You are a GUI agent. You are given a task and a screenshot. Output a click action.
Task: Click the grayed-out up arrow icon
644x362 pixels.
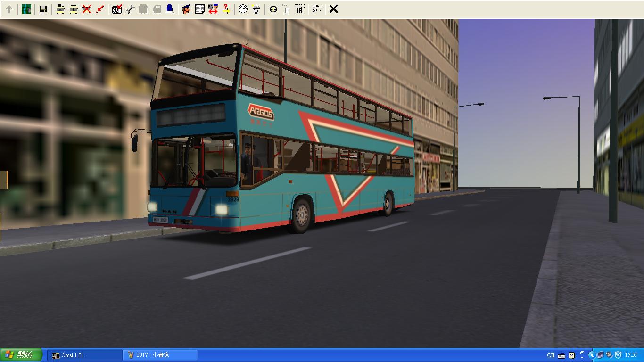point(9,9)
